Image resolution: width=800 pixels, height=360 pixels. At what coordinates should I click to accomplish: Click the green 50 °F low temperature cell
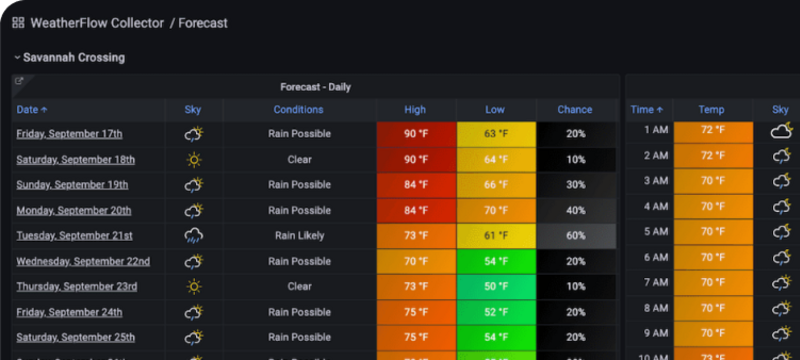[496, 287]
